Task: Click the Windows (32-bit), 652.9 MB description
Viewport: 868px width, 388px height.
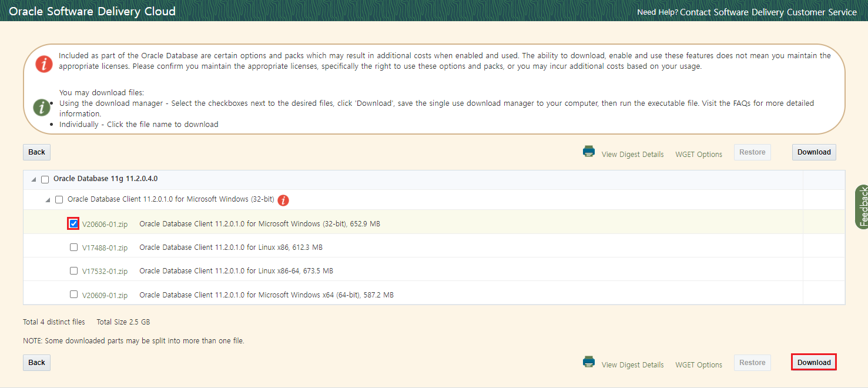Action: (260, 224)
